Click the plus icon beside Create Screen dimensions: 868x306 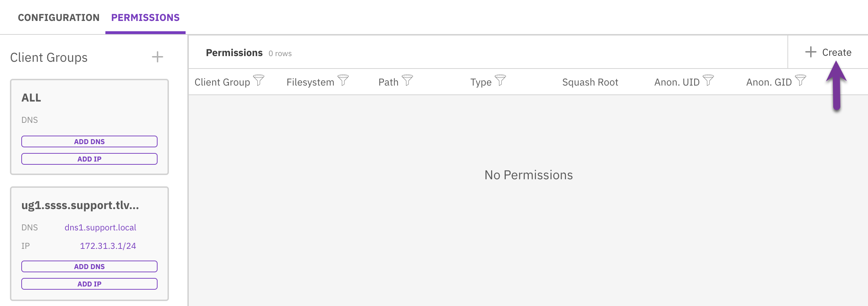[x=811, y=52]
